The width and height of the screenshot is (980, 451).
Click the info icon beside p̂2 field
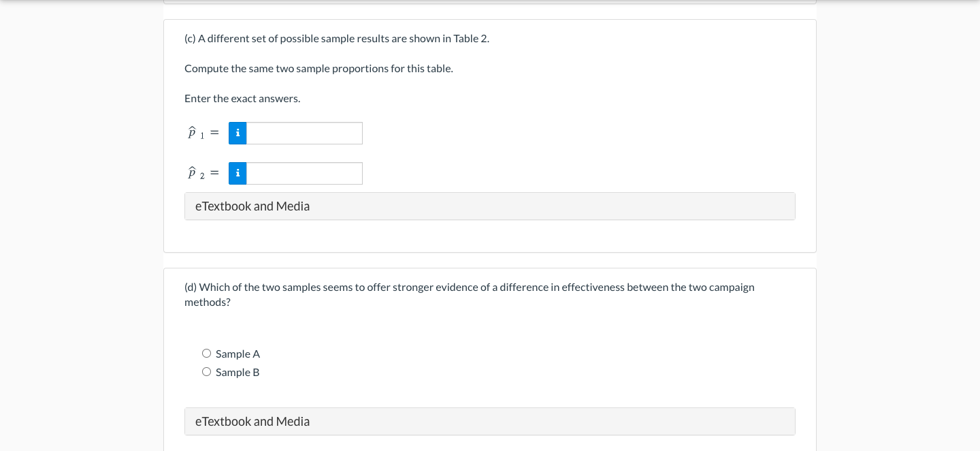pyautogui.click(x=238, y=174)
